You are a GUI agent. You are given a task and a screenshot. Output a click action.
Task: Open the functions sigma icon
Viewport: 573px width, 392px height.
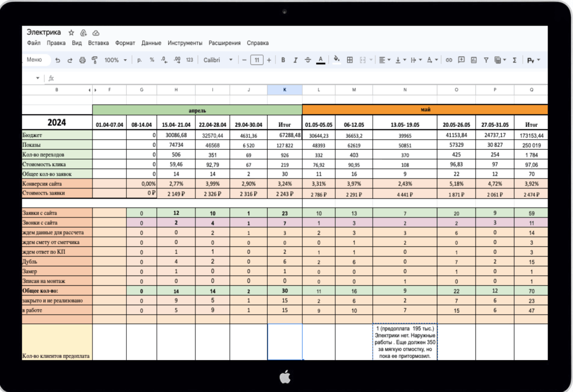click(514, 60)
